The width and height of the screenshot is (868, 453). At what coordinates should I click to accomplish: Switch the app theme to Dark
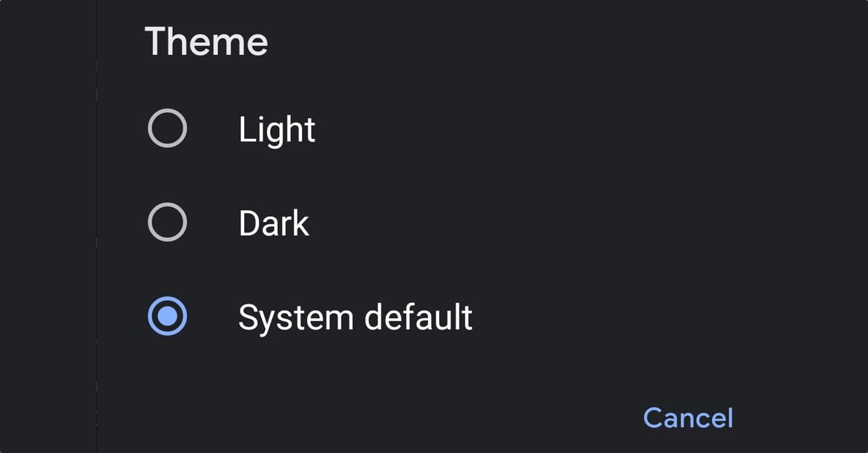pos(167,222)
